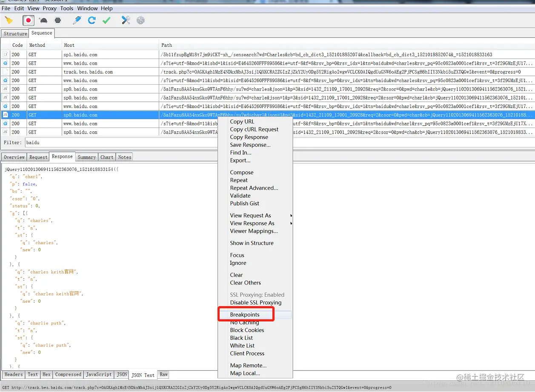The height and width of the screenshot is (392, 535).
Task: Sort by the Path column header
Action: point(346,45)
